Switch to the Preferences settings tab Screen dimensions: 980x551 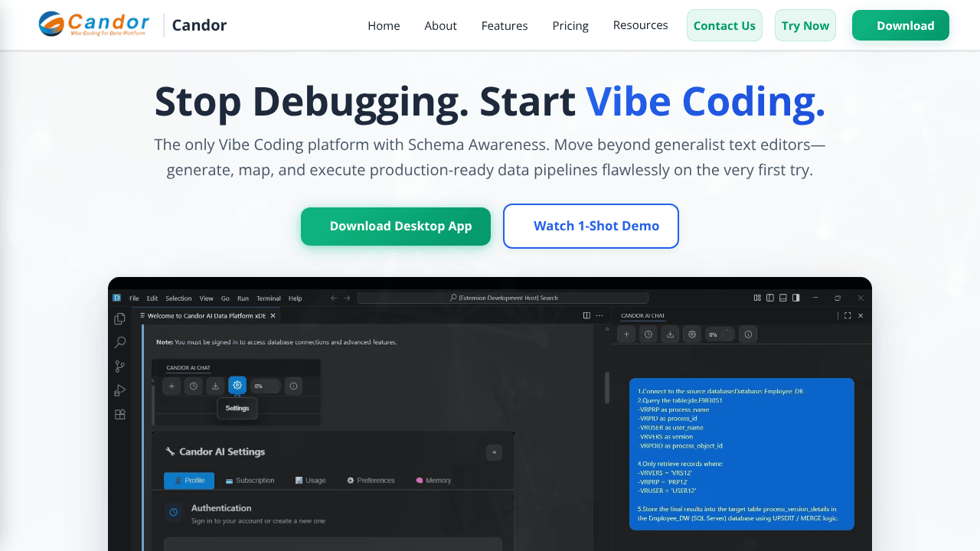[x=371, y=481]
